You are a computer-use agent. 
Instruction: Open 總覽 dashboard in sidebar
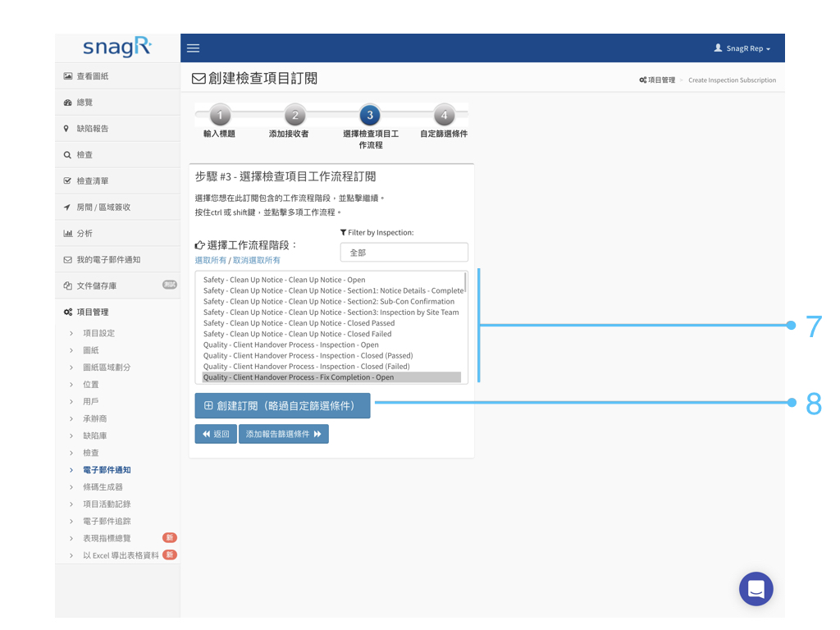[x=117, y=103]
